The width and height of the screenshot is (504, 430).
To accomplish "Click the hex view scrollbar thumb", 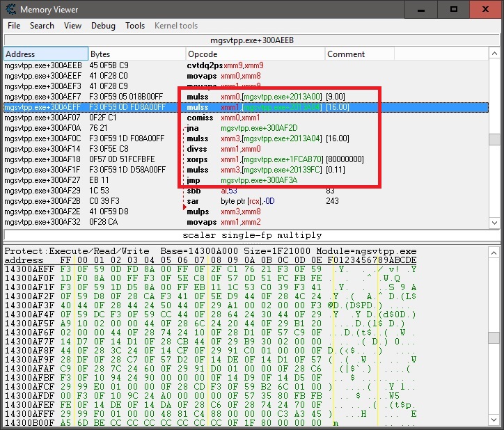I will pyautogui.click(x=494, y=337).
